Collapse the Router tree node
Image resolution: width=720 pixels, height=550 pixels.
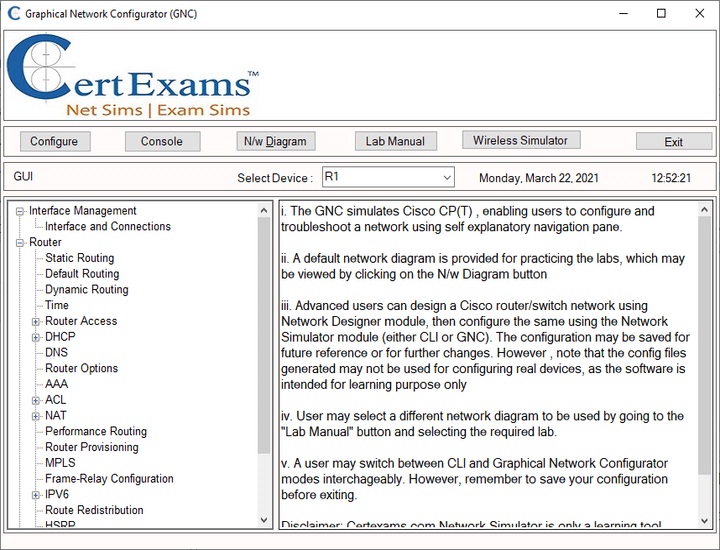(x=20, y=243)
